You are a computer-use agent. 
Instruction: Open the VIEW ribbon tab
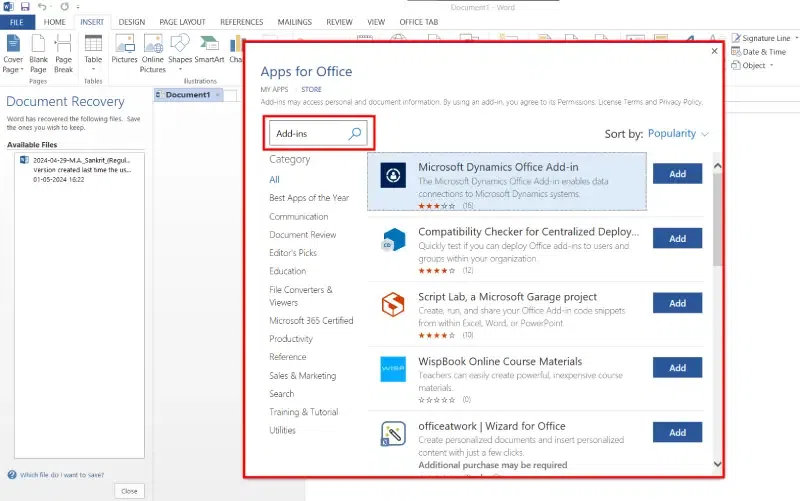pos(376,22)
